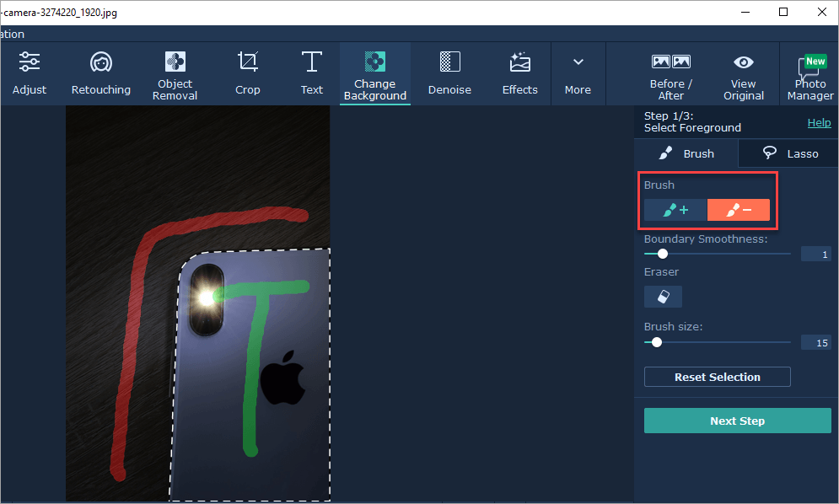Click the Brush size slider handle
Image resolution: width=839 pixels, height=504 pixels.
pyautogui.click(x=657, y=342)
